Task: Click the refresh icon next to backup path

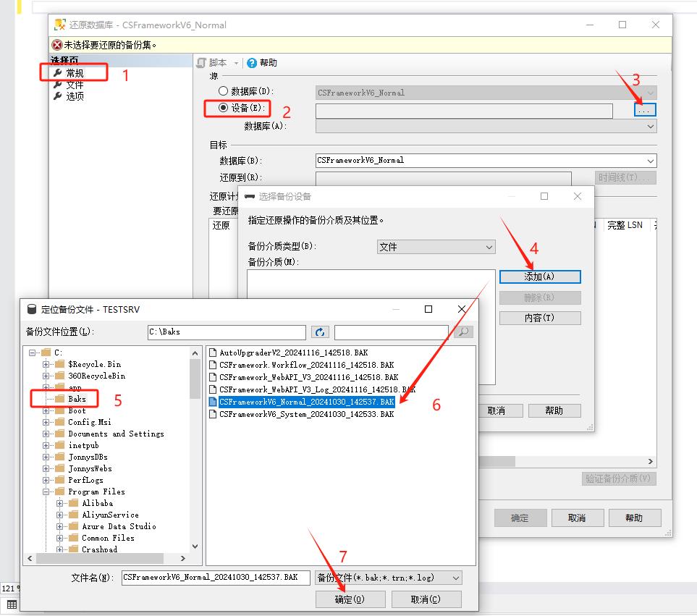Action: [x=321, y=332]
